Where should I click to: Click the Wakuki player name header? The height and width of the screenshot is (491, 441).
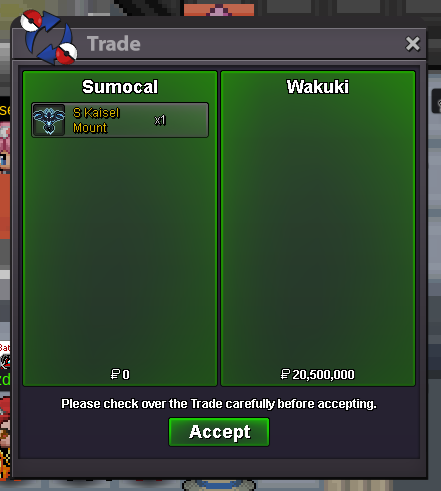point(318,87)
